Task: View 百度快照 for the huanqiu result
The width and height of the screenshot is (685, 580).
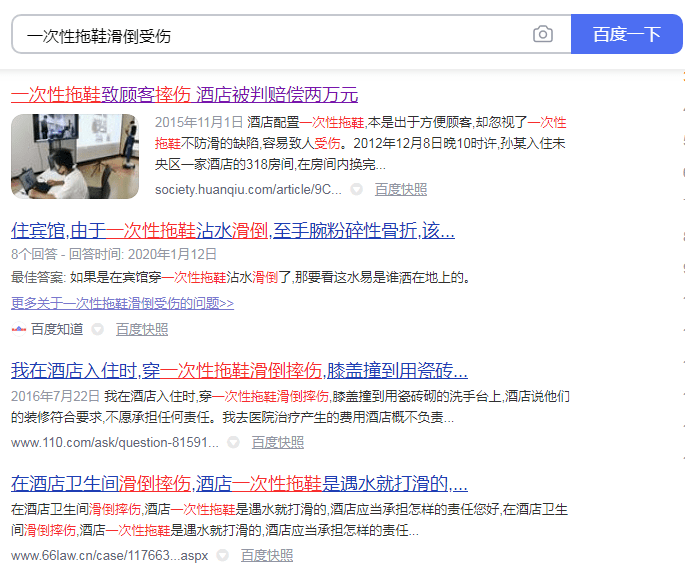Action: tap(400, 189)
